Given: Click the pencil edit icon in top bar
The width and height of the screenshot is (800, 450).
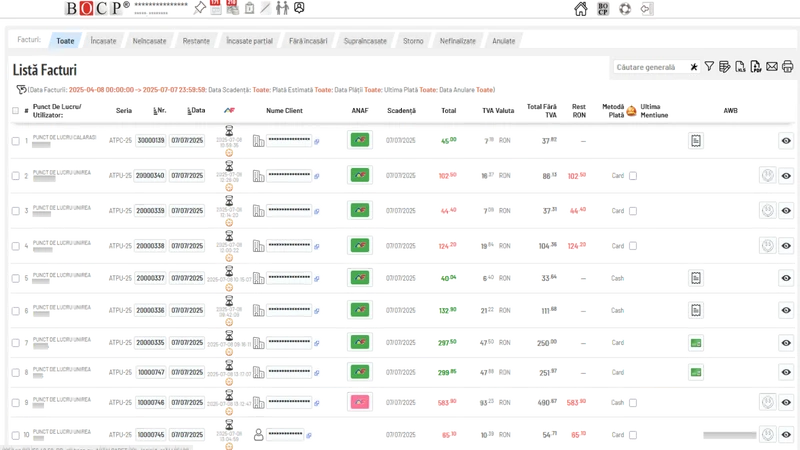Looking at the screenshot, I should [265, 8].
